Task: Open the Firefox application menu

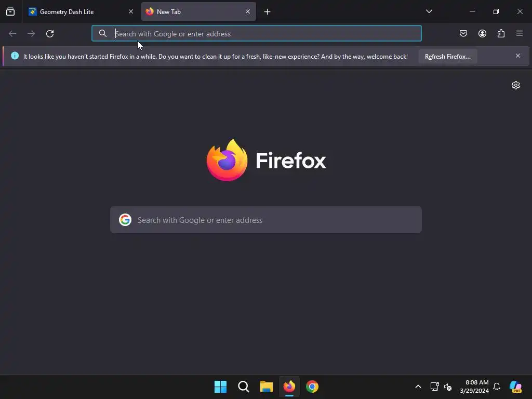Action: (x=520, y=33)
